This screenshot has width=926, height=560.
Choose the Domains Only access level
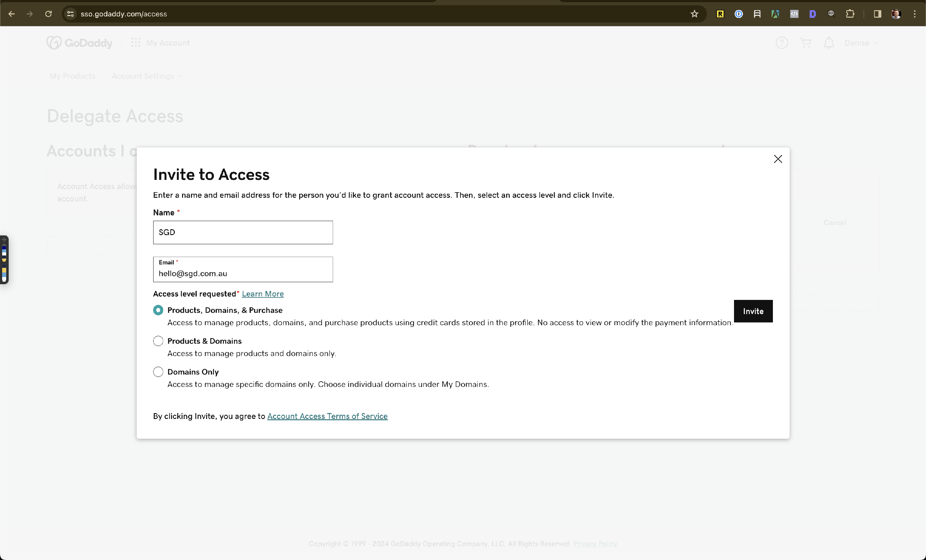pos(158,372)
